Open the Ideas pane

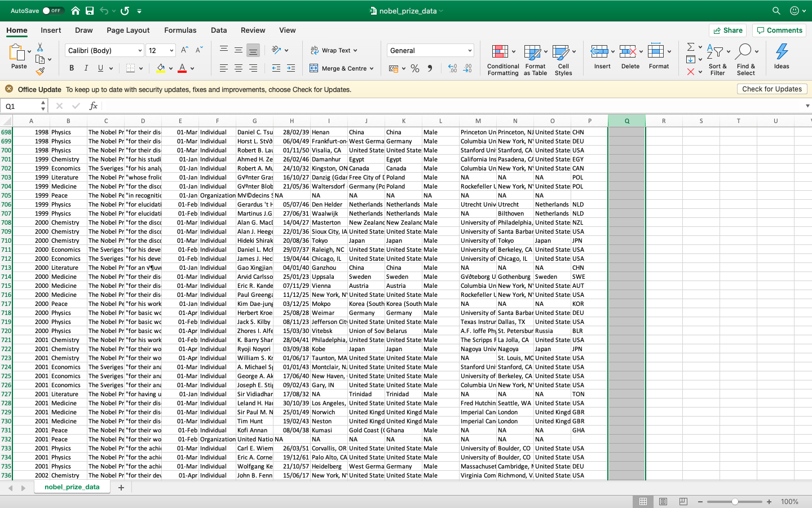coord(781,56)
